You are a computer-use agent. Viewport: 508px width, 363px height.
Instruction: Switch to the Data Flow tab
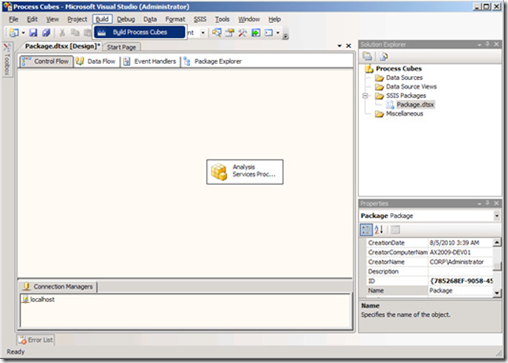coord(95,61)
